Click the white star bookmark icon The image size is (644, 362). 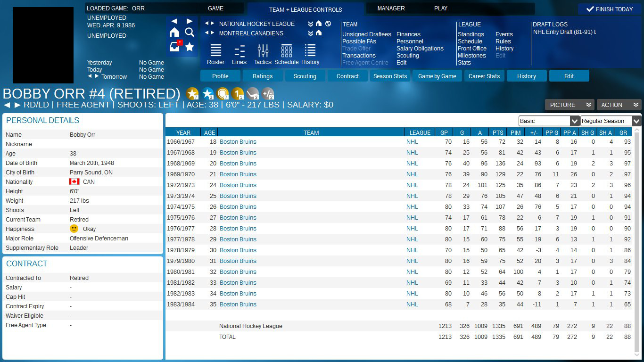190,47
